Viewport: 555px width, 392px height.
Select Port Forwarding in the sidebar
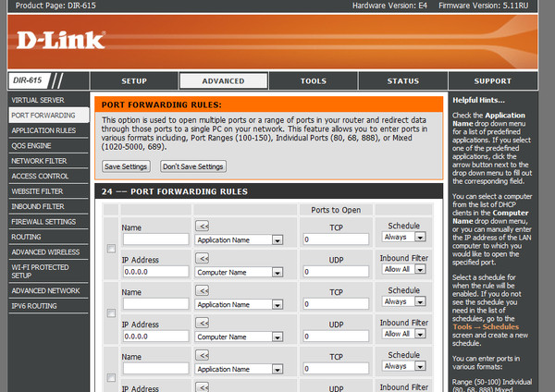click(48, 116)
